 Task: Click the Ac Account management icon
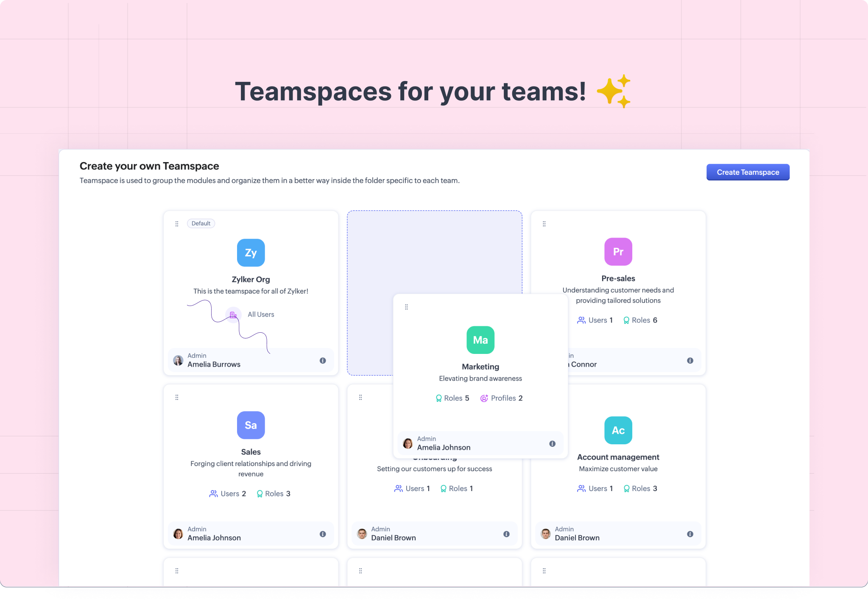[x=618, y=430]
